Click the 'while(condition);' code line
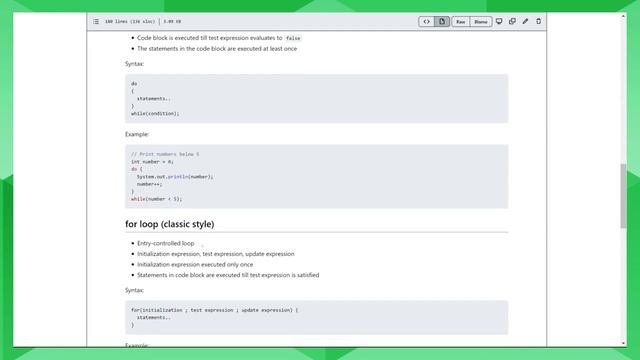Screen dimensions: 640x360 [x=155, y=113]
